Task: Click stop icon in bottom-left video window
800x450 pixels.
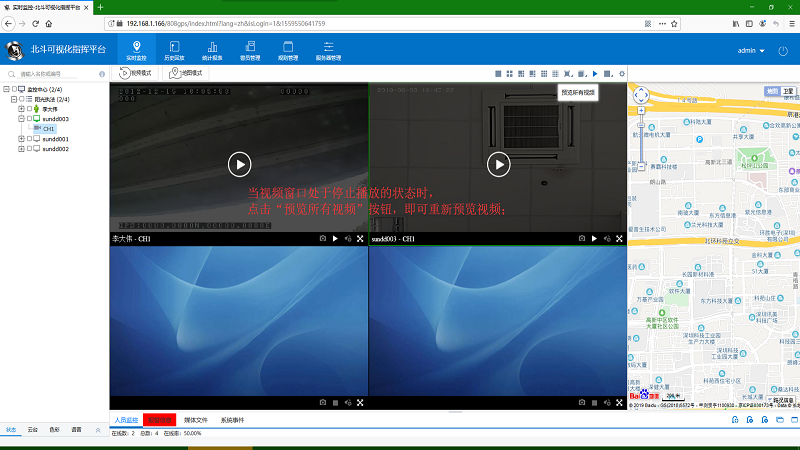Action: (x=335, y=403)
